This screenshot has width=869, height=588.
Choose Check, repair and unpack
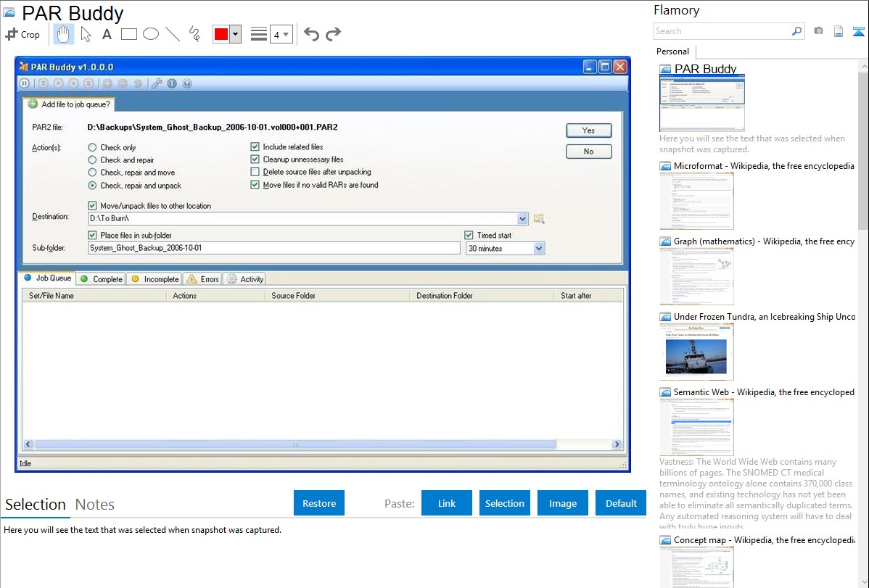click(x=92, y=186)
